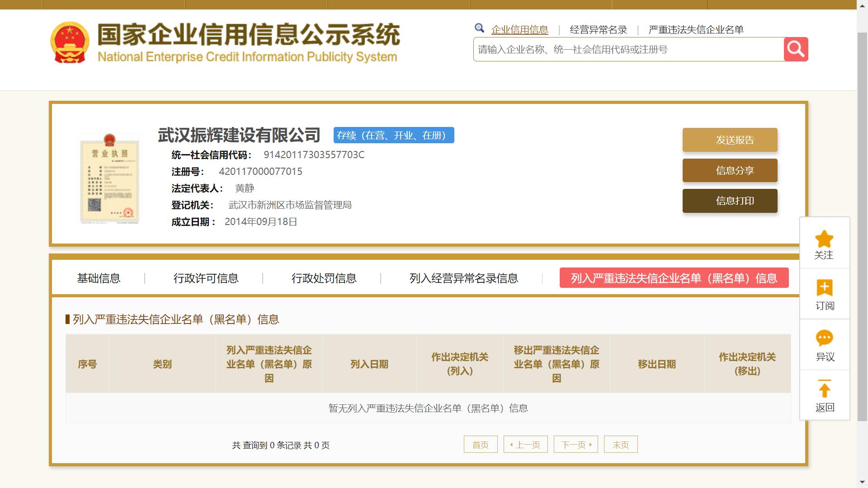Open the 行政许可信息 tab
The width and height of the screenshot is (868, 488).
coord(206,278)
